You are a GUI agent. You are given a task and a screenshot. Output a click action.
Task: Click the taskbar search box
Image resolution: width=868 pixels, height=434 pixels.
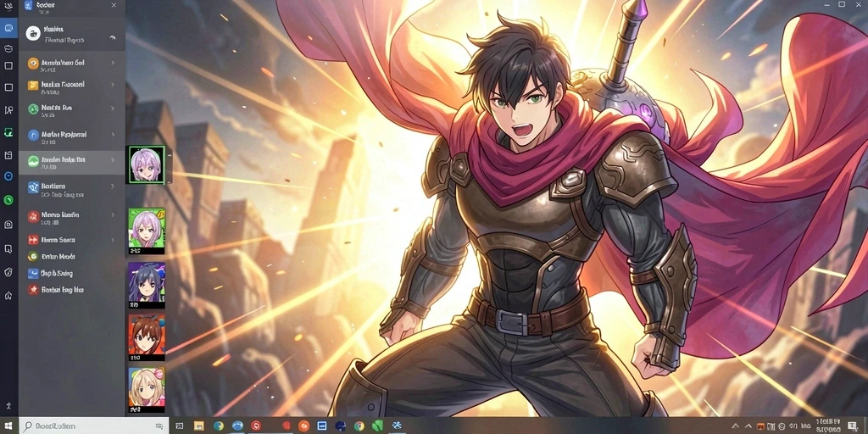pos(94,426)
